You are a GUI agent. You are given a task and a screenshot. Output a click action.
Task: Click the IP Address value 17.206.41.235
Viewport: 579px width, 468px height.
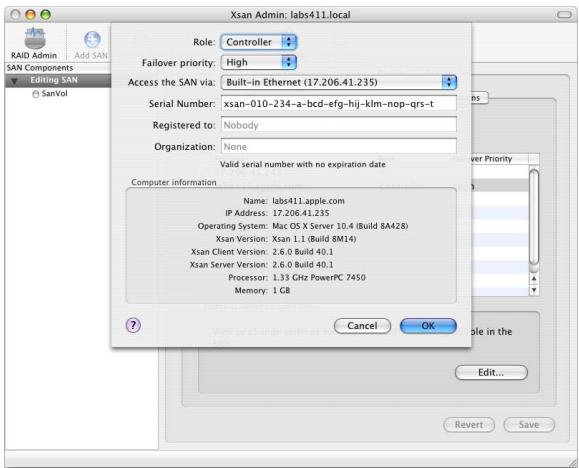[301, 213]
